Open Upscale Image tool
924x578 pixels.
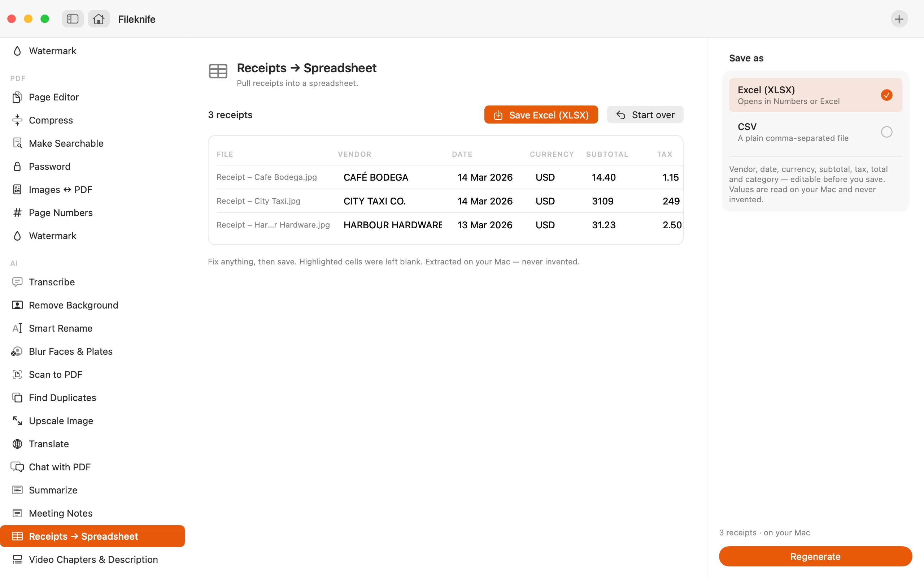92,421
